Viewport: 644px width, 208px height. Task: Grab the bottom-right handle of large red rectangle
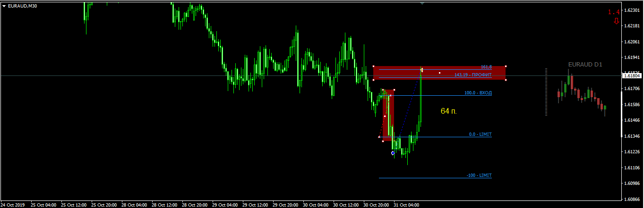tap(506, 80)
